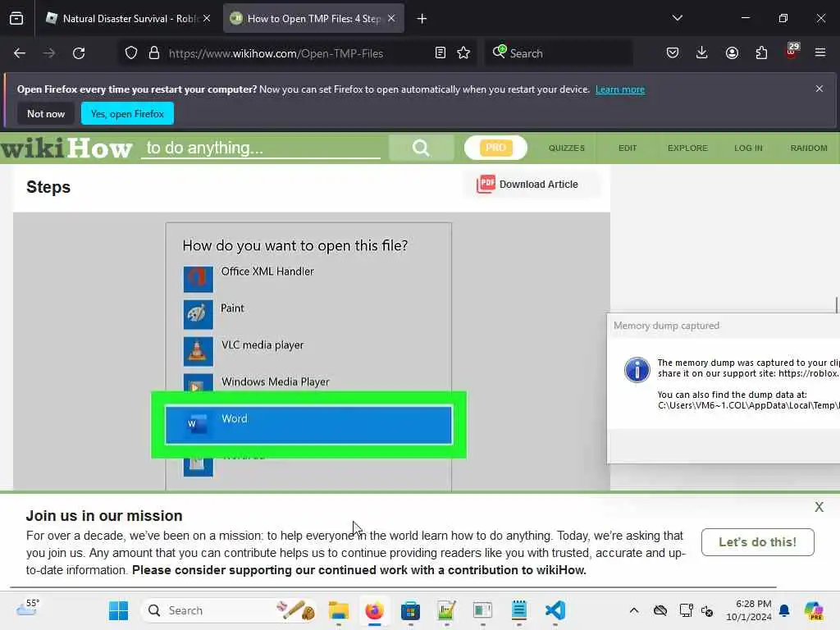
Task: Choose Not now in the Firefox prompt
Action: pyautogui.click(x=46, y=113)
